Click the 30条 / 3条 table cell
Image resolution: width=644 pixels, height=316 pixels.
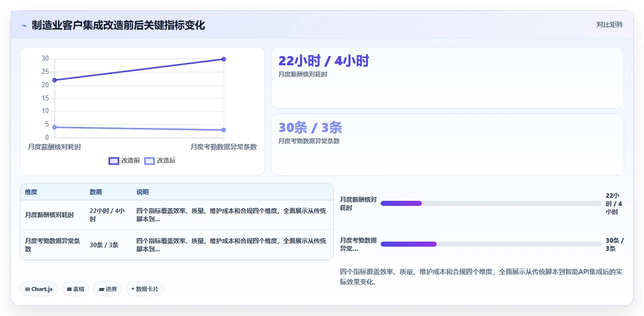pos(104,245)
